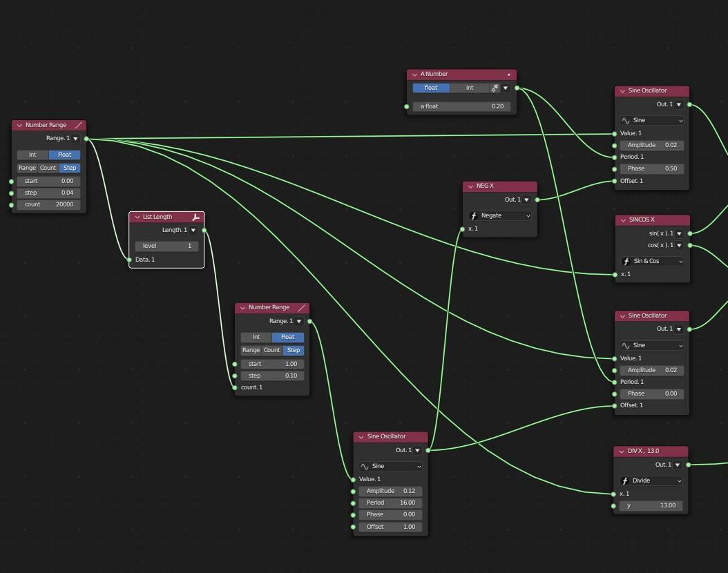Click the function icon beside Sin & Cos
The image size is (728, 573).
tap(626, 261)
